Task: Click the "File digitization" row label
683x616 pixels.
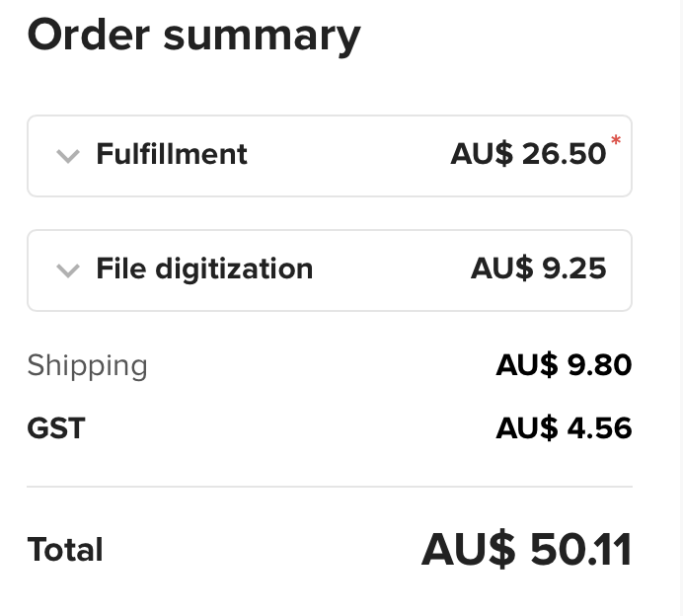Action: 204,269
